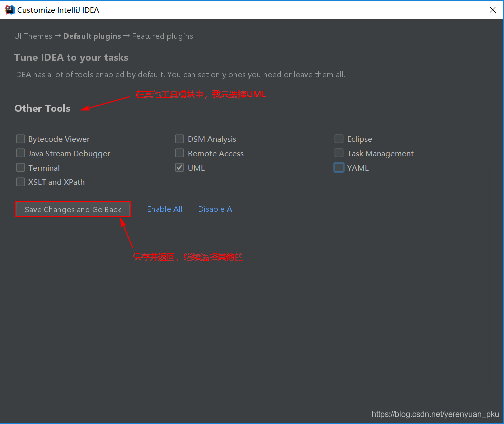The width and height of the screenshot is (504, 424).
Task: Select Default plugins breadcrumb step
Action: 92,36
